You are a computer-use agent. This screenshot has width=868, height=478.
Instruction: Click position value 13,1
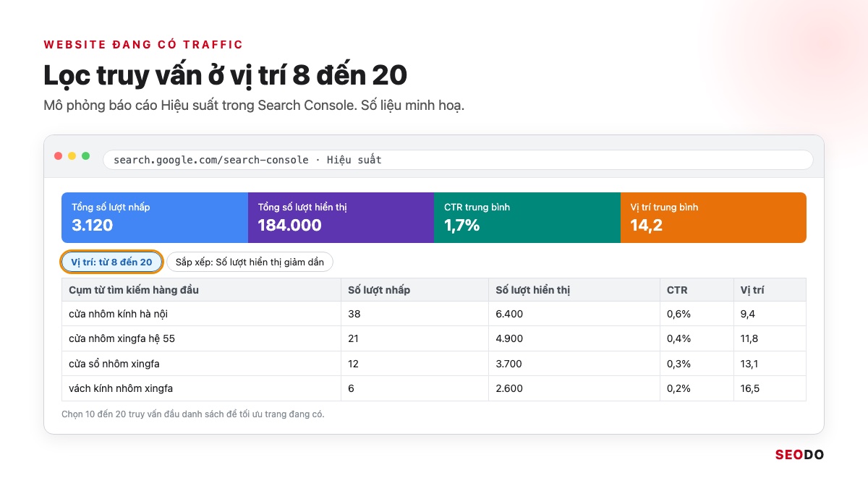pyautogui.click(x=749, y=364)
